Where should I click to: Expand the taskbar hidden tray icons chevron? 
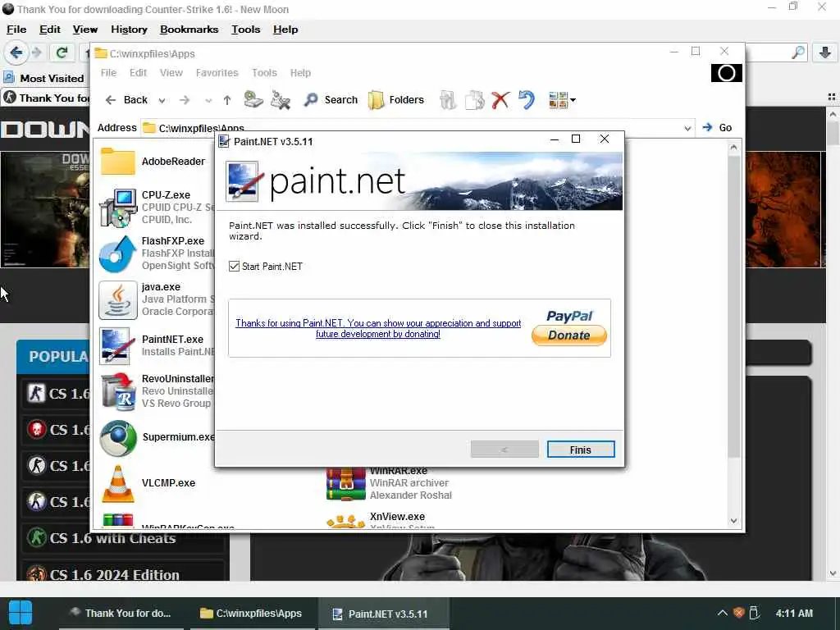pyautogui.click(x=722, y=613)
